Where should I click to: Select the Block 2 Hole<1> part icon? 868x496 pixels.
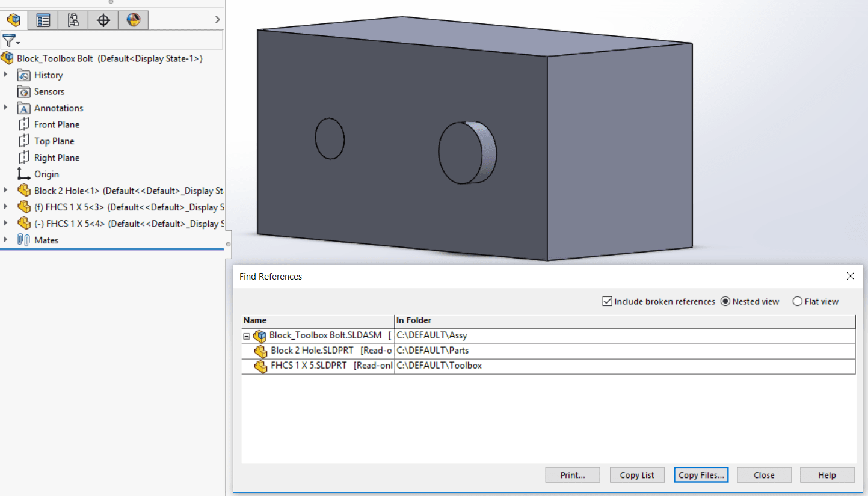23,191
